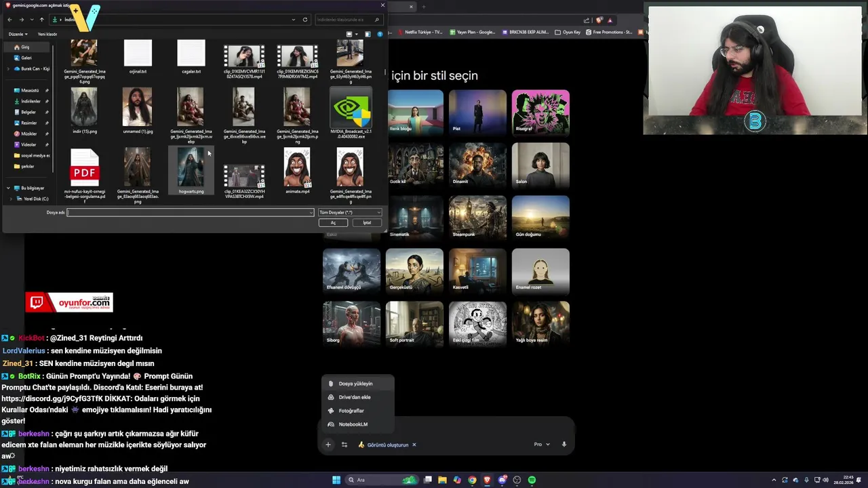Select the orjinal.txt file
The height and width of the screenshot is (488, 868).
(138, 57)
